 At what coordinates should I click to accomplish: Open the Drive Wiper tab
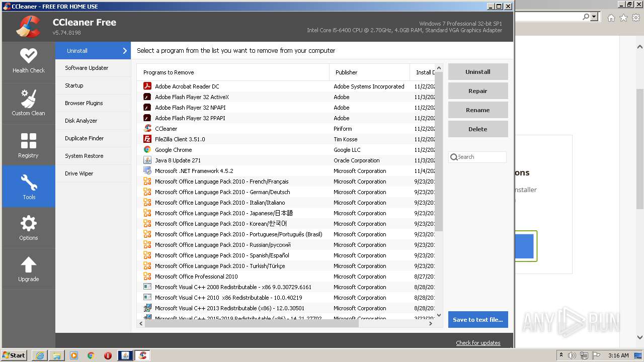(x=93, y=173)
